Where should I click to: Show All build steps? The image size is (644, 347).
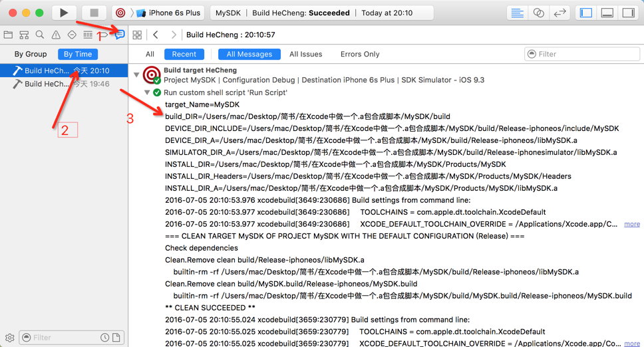pos(150,54)
